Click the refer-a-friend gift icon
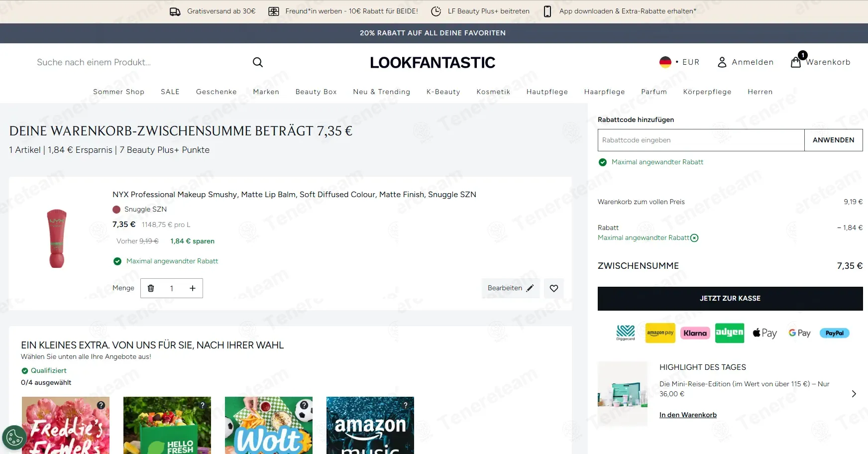The height and width of the screenshot is (454, 868). pyautogui.click(x=273, y=11)
